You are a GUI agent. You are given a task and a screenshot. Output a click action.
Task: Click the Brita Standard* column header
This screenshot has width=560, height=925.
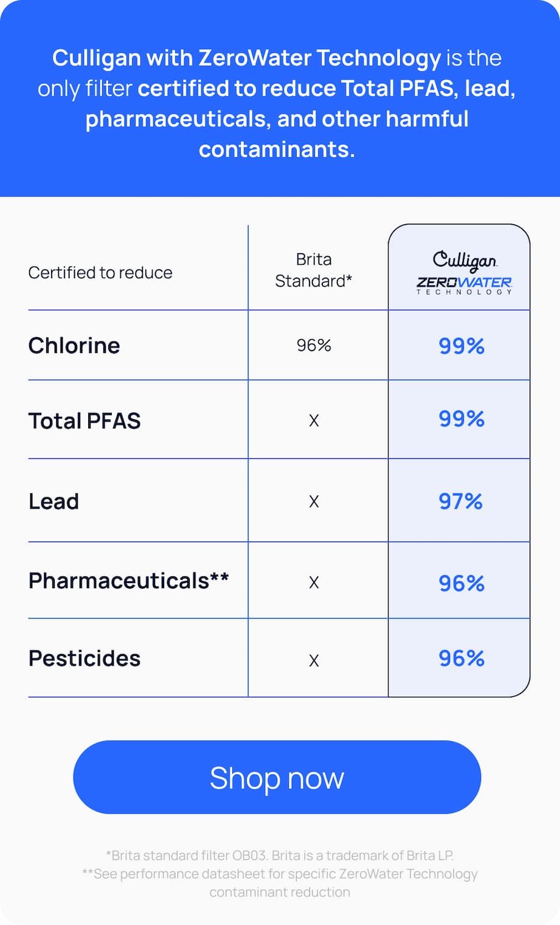point(314,270)
